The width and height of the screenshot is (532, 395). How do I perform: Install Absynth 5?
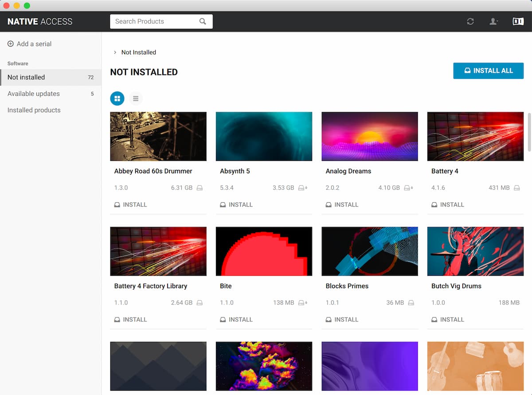(x=236, y=205)
